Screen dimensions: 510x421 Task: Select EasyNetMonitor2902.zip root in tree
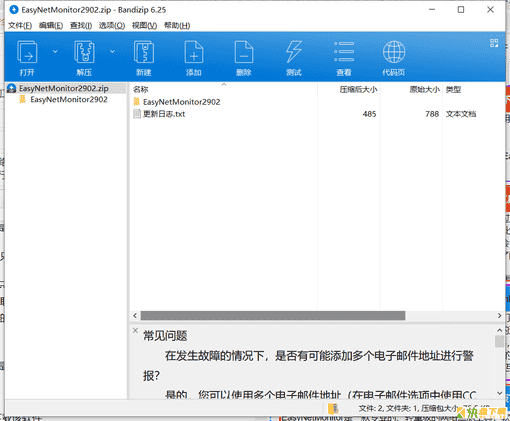coord(64,88)
